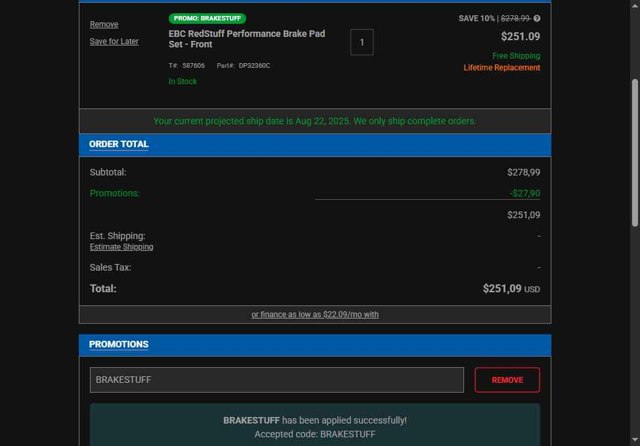The image size is (640, 446).
Task: Click the PROMO: BRAKESTUFF green badge
Action: pyautogui.click(x=207, y=18)
